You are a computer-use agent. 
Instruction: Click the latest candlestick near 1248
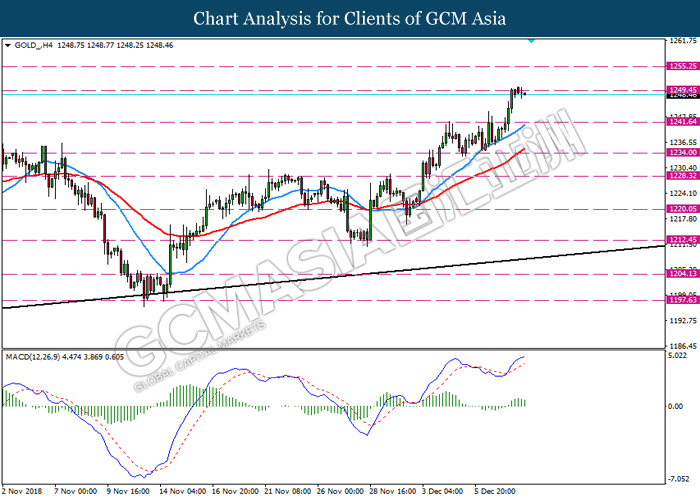pyautogui.click(x=525, y=94)
